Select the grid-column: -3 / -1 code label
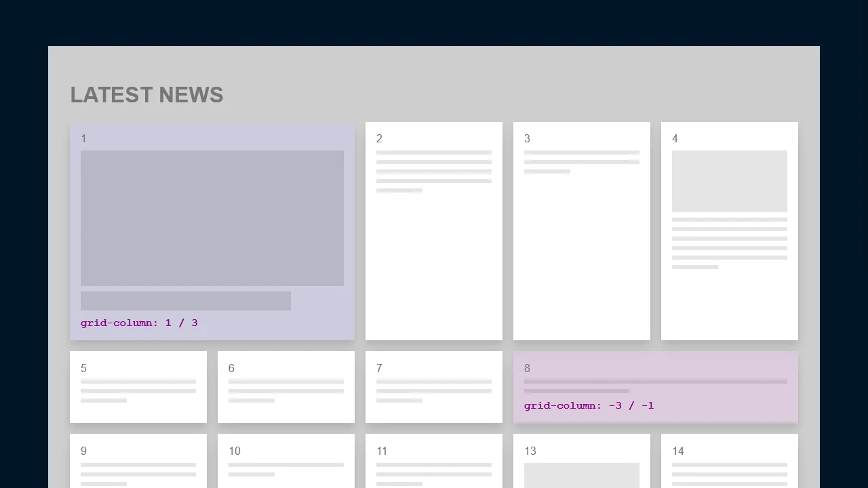Image resolution: width=868 pixels, height=488 pixels. 589,405
